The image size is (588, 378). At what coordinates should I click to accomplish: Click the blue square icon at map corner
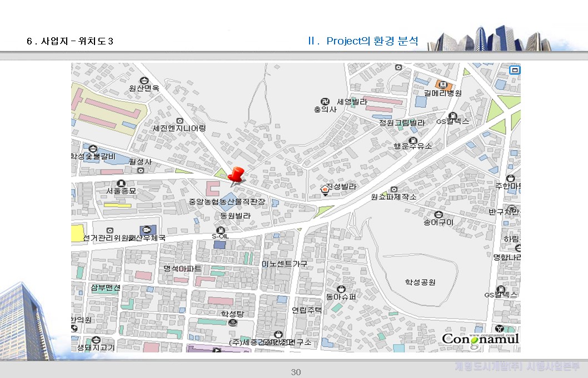[x=515, y=69]
